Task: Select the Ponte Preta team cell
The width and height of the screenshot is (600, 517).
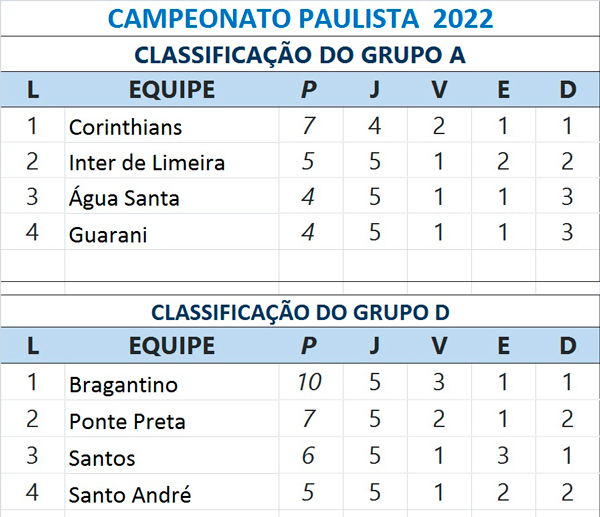Action: [x=127, y=422]
